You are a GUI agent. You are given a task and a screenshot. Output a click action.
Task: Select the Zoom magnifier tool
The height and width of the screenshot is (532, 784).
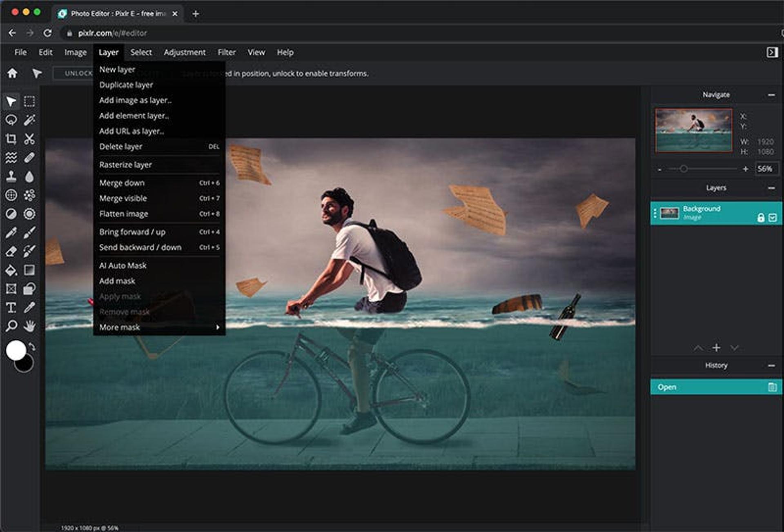(11, 326)
